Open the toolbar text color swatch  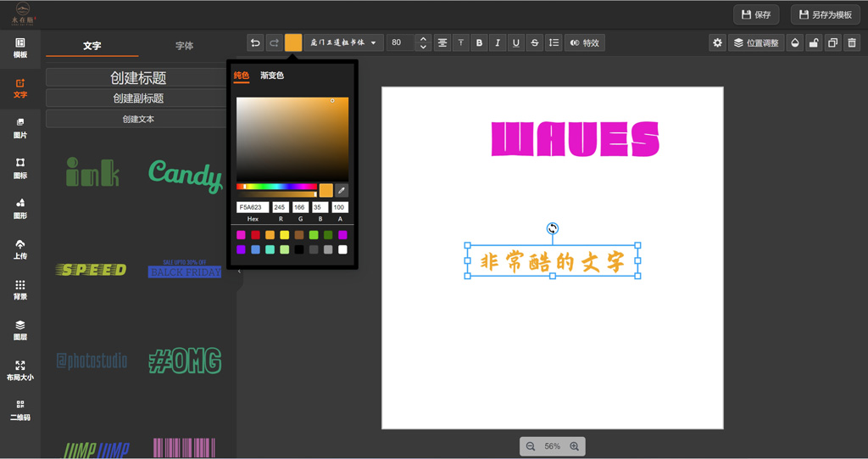click(x=293, y=42)
